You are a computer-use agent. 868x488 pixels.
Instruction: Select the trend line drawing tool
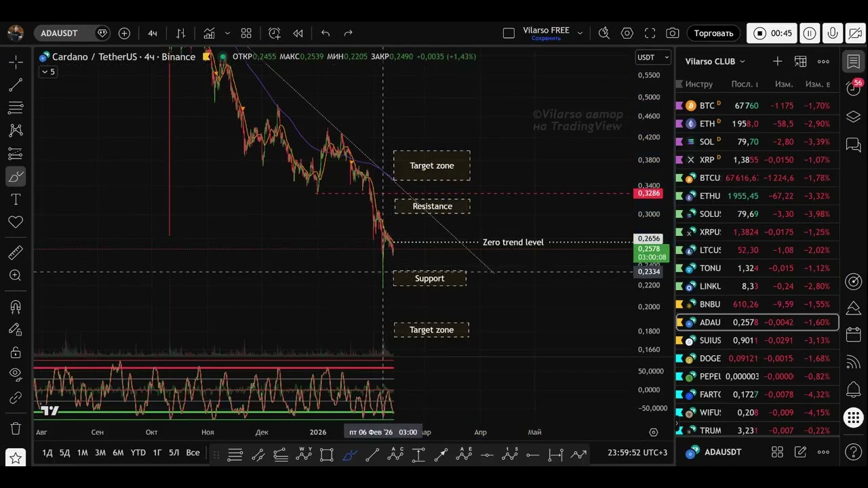pos(16,85)
